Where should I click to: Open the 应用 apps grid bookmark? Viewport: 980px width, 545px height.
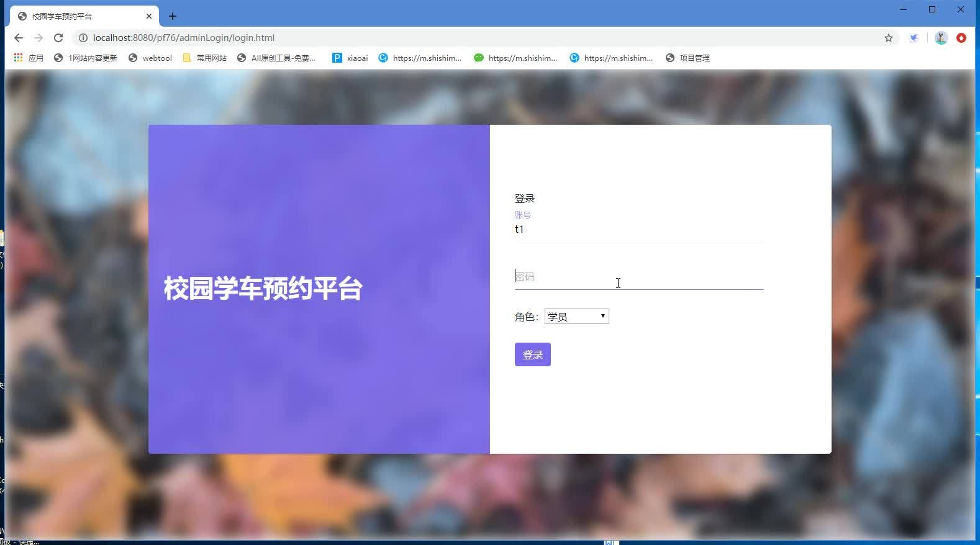(x=29, y=58)
